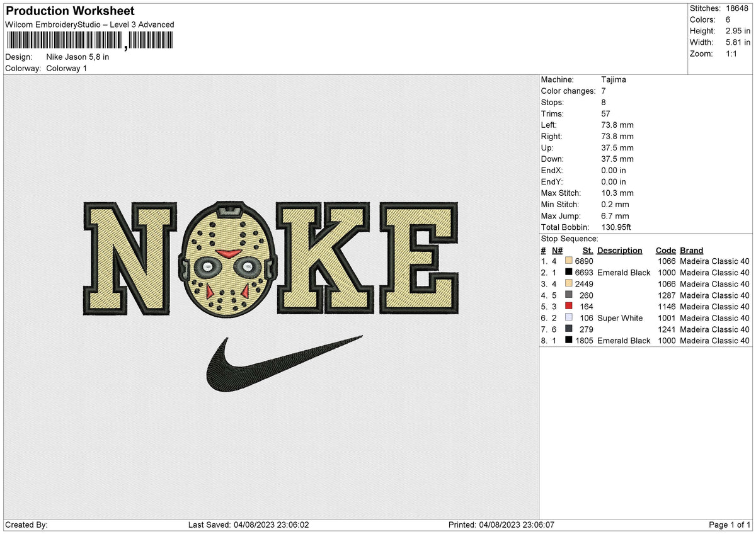Image resolution: width=756 pixels, height=534 pixels.
Task: Click the 'St.' column header
Action: (x=588, y=250)
